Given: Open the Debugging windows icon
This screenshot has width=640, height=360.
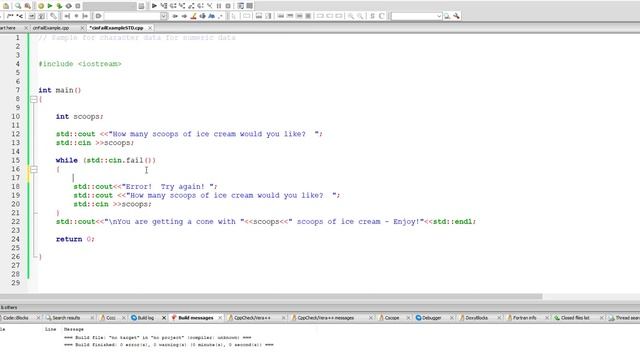Looking at the screenshot, I should (x=240, y=6).
